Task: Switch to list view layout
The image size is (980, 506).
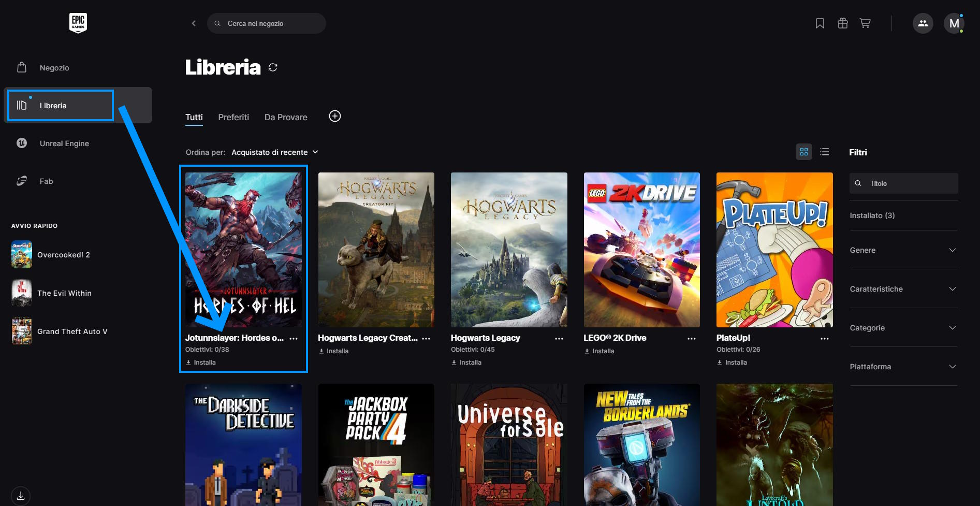Action: [x=825, y=152]
